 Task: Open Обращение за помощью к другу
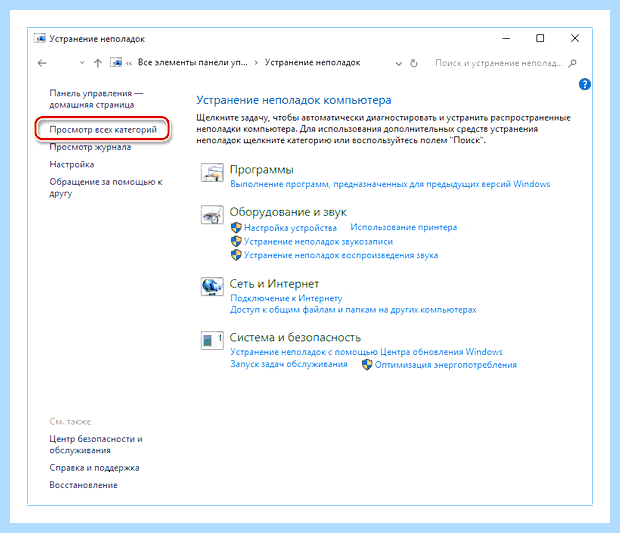pyautogui.click(x=106, y=187)
